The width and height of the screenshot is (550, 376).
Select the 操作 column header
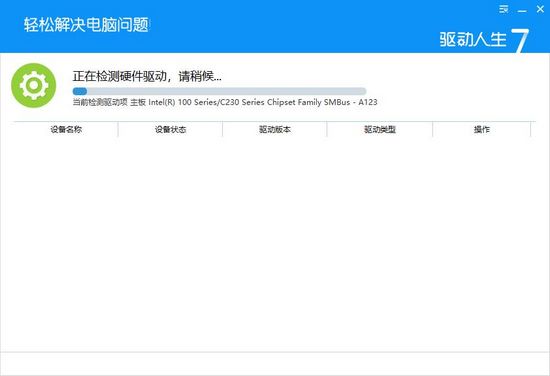pos(482,129)
